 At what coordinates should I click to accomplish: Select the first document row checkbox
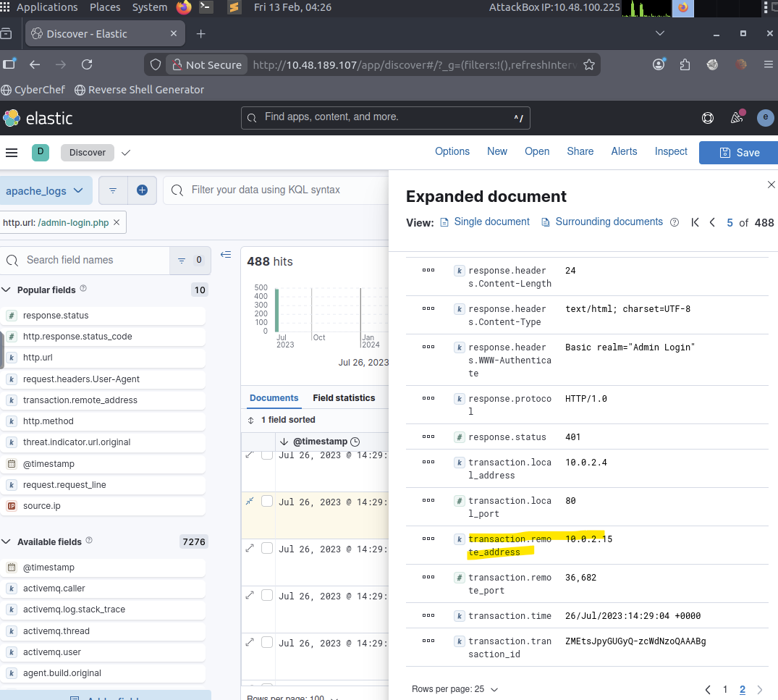click(267, 455)
